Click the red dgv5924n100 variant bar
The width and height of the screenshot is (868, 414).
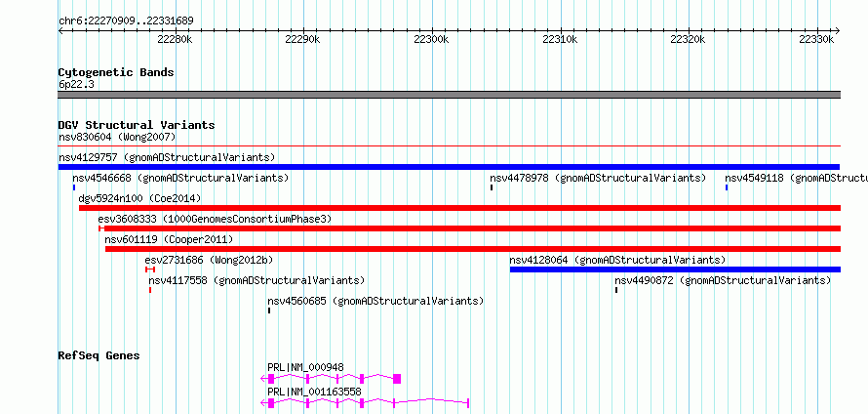459,208
